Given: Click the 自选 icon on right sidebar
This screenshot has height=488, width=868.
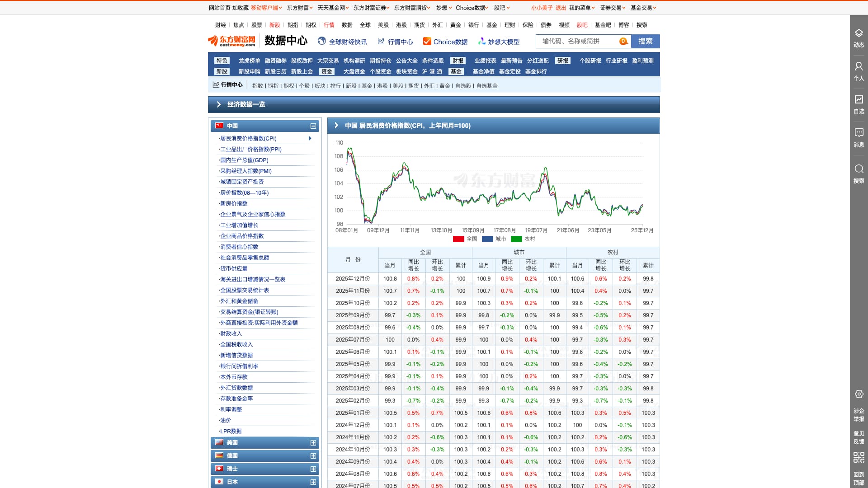Looking at the screenshot, I should pos(859,99).
